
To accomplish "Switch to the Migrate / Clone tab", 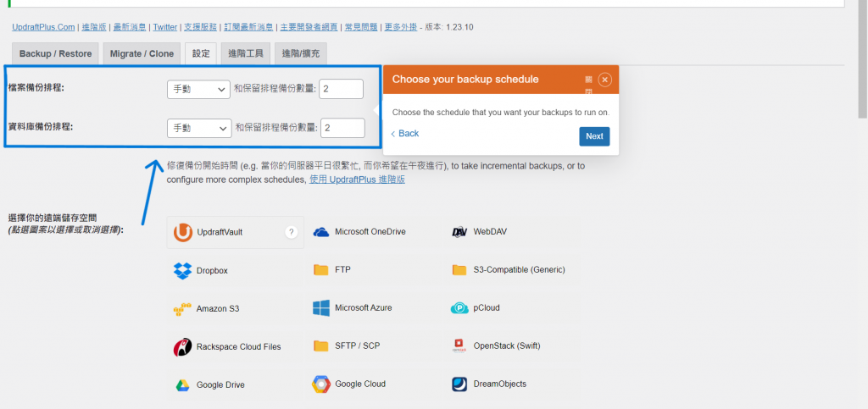I will coord(142,53).
